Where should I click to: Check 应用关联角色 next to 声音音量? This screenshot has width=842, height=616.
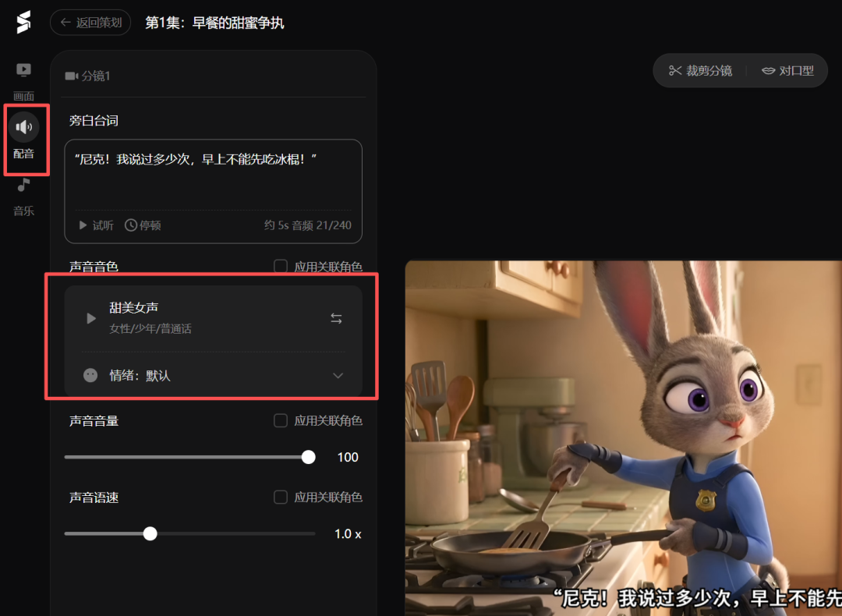tap(281, 420)
